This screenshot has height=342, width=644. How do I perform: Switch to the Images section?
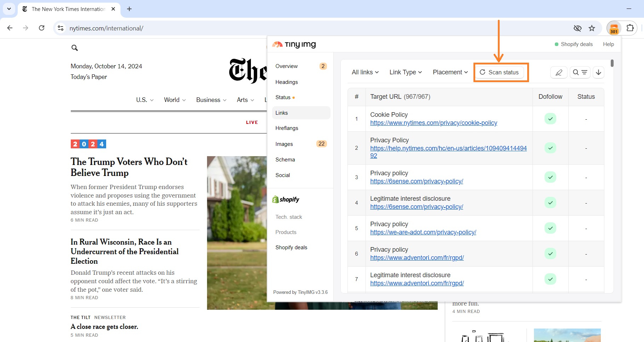[284, 144]
